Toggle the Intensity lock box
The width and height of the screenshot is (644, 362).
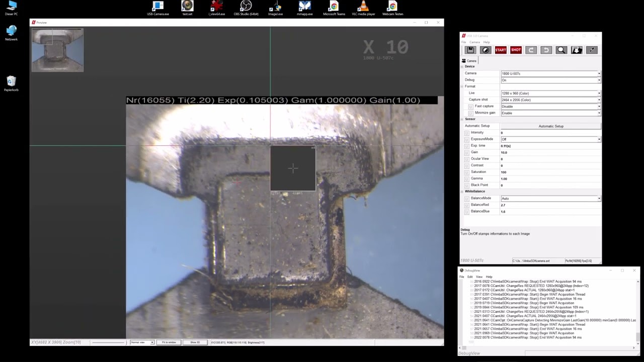click(467, 133)
